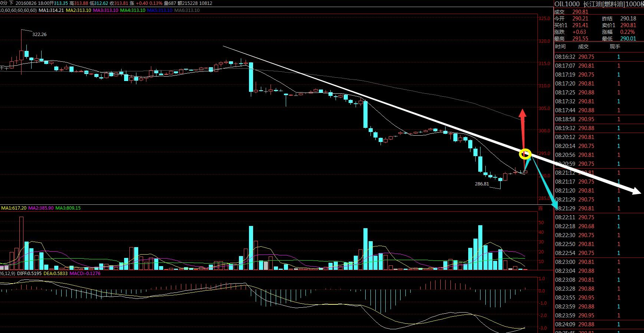This screenshot has height=333, width=644.
Task: Select the 08:21:17 tick row
Action: [x=599, y=182]
